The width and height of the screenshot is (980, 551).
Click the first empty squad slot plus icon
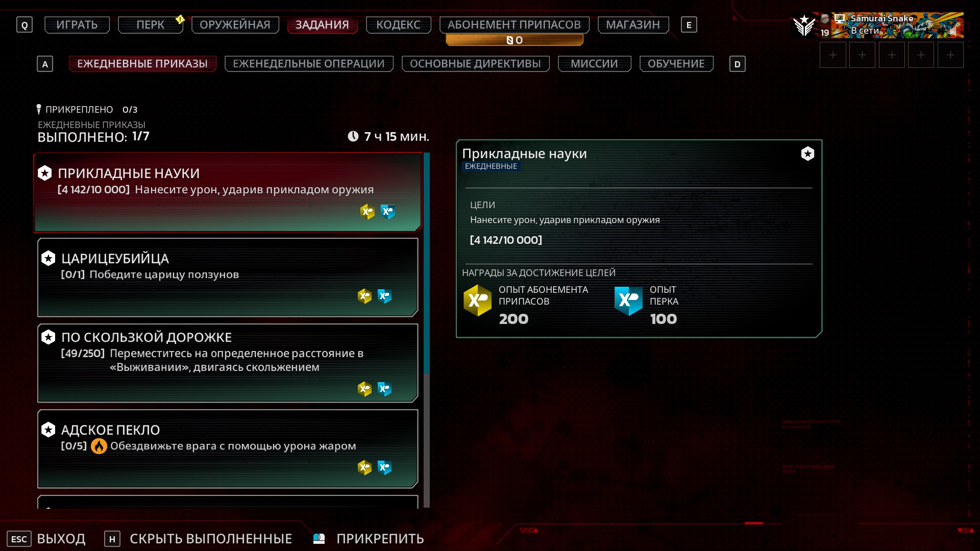coord(833,55)
